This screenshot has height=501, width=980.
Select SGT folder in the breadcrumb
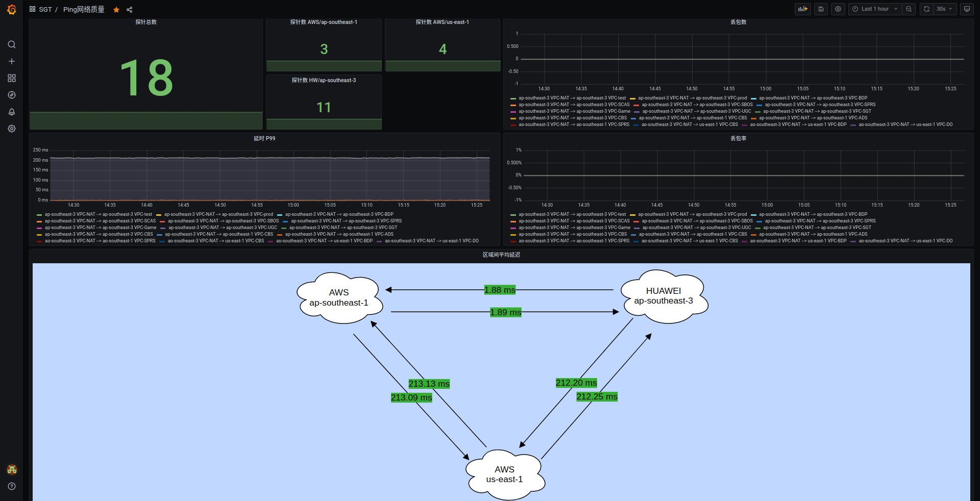coord(45,9)
